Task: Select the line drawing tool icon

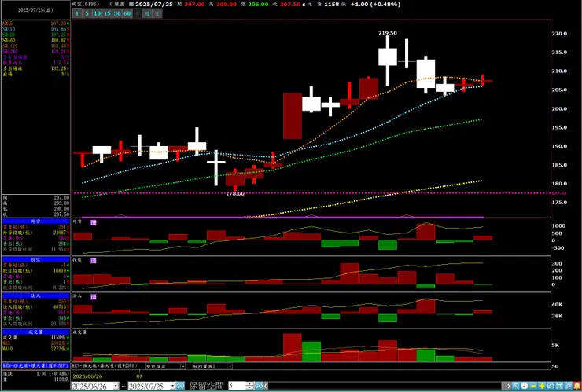Action: coord(569,386)
